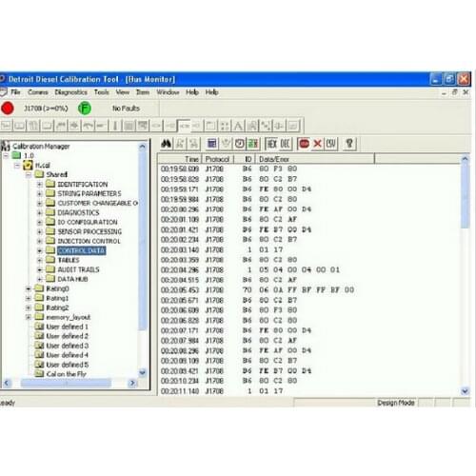This screenshot has height=476, width=476.
Task: Expand the DIAGNOSTICS folder
Action: 40,212
